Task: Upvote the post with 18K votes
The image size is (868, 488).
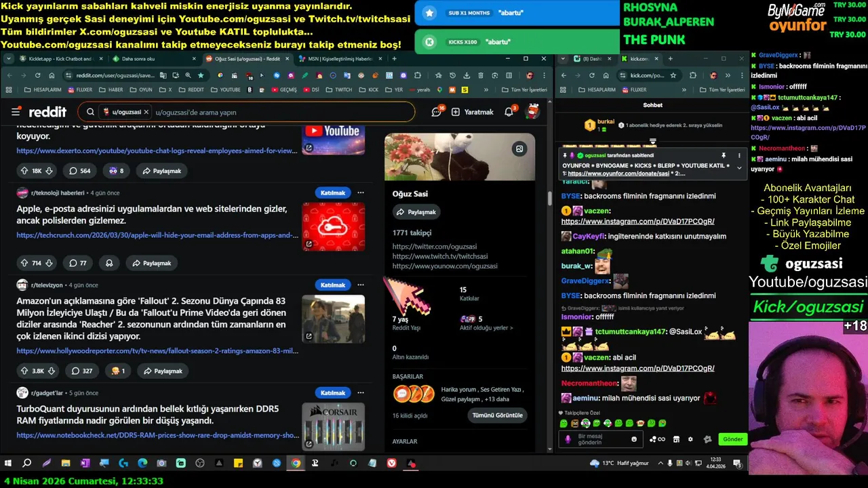Action: [24, 171]
